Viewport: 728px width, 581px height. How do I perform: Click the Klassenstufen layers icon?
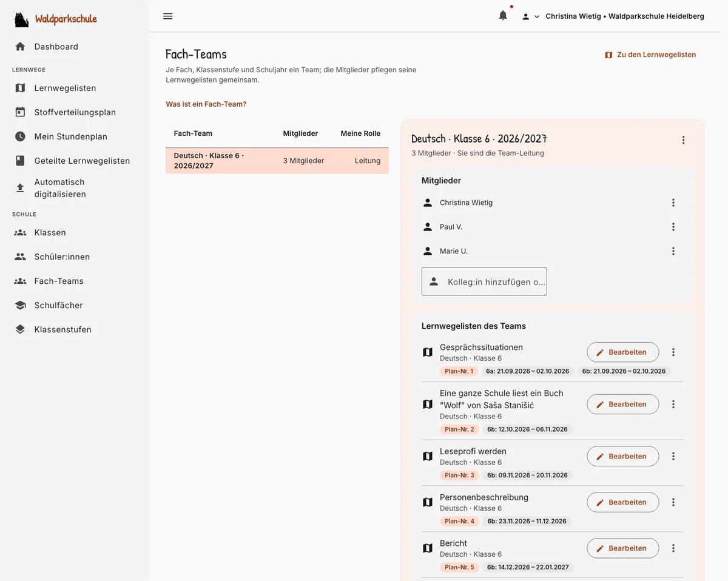point(20,329)
